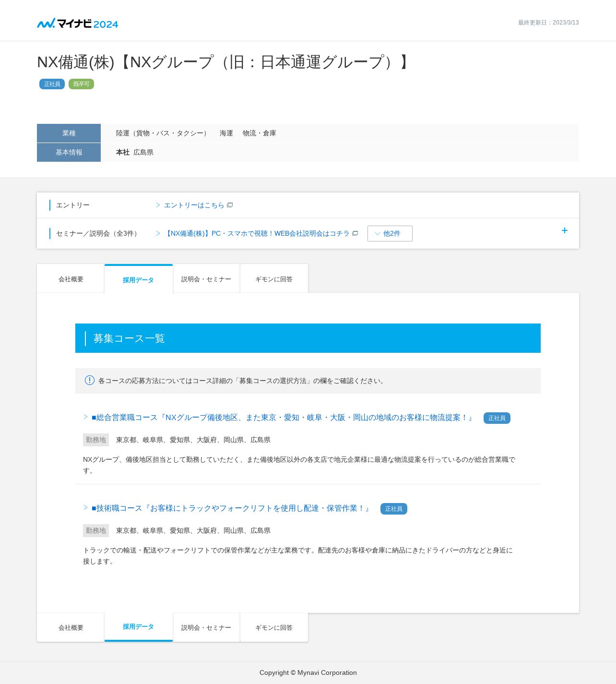Click 陸運（貨物・バス・タクシー） industry text
The height and width of the screenshot is (684, 616).
point(163,133)
